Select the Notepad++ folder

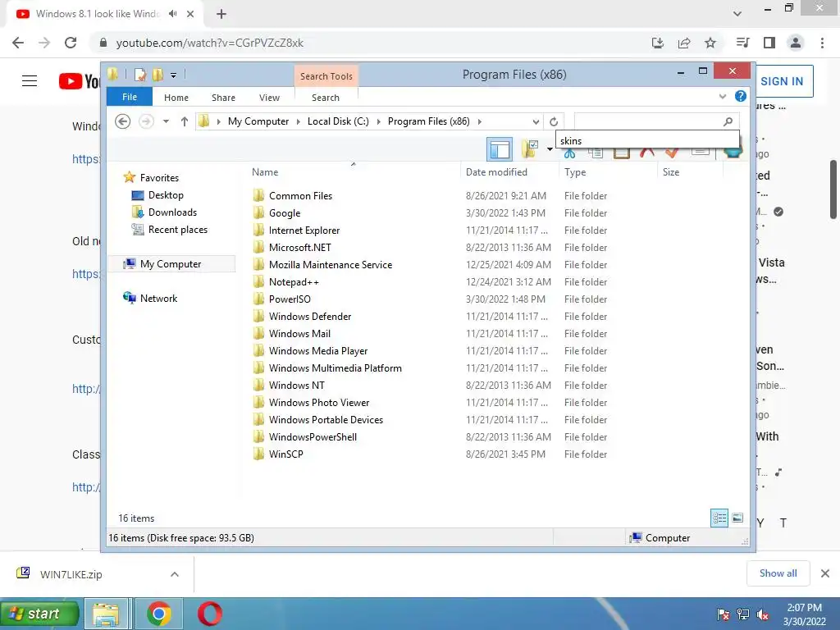click(x=294, y=282)
